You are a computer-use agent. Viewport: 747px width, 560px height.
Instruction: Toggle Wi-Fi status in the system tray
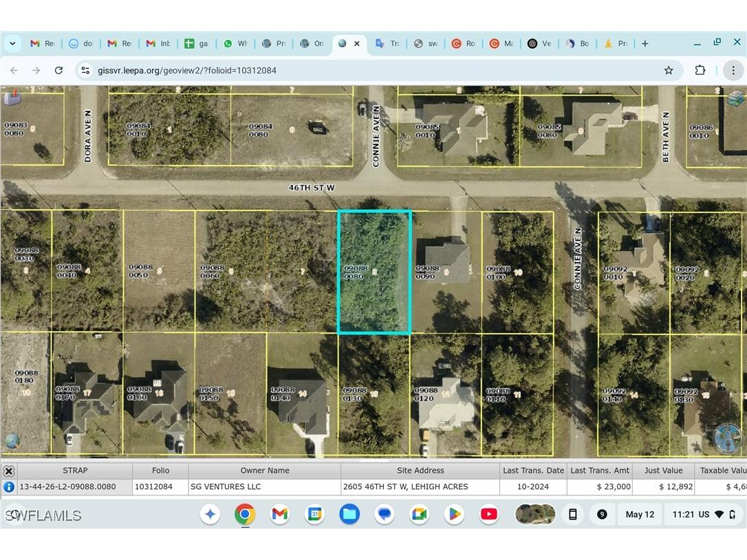[x=720, y=514]
